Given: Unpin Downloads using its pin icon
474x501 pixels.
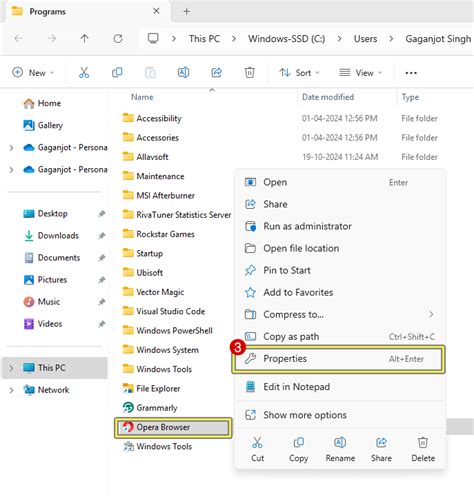Looking at the screenshot, I should (x=102, y=236).
